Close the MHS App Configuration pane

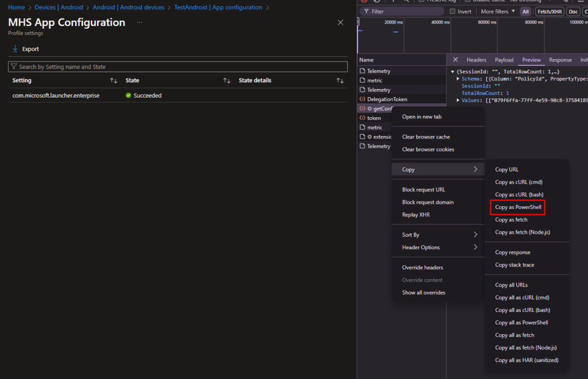coord(340,22)
